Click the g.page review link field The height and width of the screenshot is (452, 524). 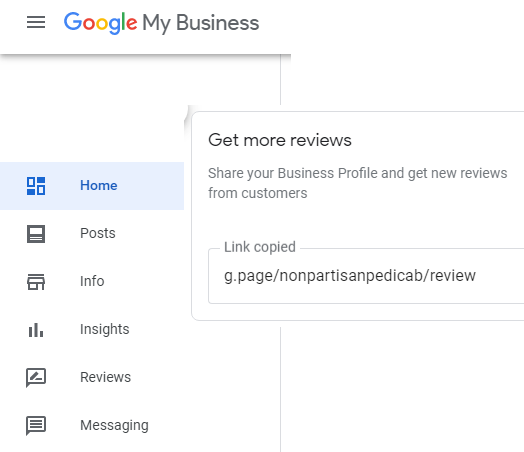(x=366, y=276)
